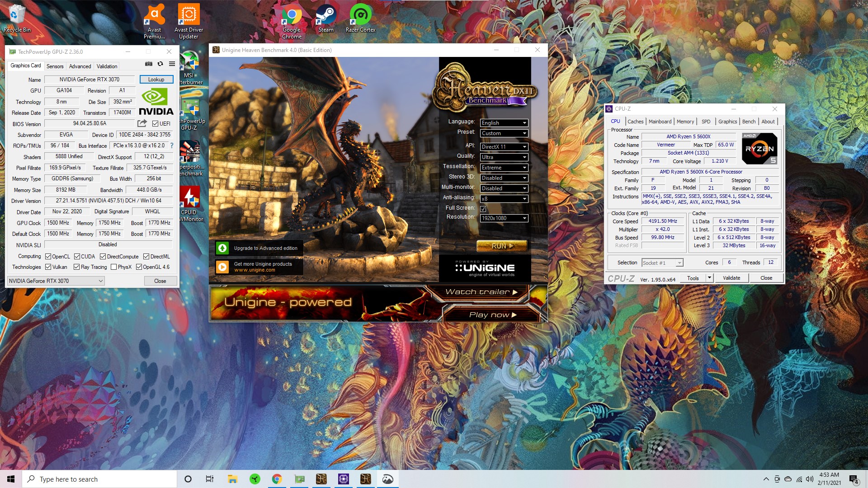Open www.unigine.com link
This screenshot has width=868, height=488.
[255, 270]
